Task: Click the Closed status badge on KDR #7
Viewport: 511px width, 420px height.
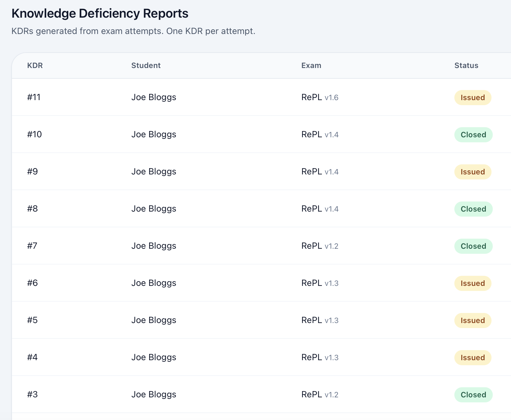Action: (x=473, y=246)
